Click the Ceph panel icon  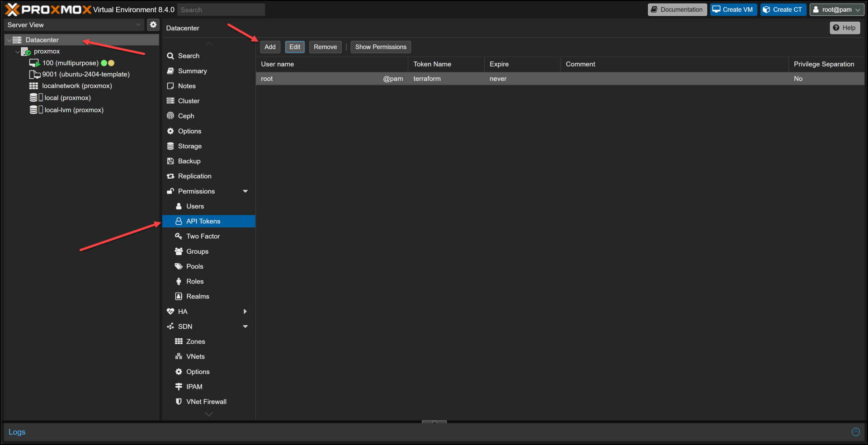coord(170,116)
